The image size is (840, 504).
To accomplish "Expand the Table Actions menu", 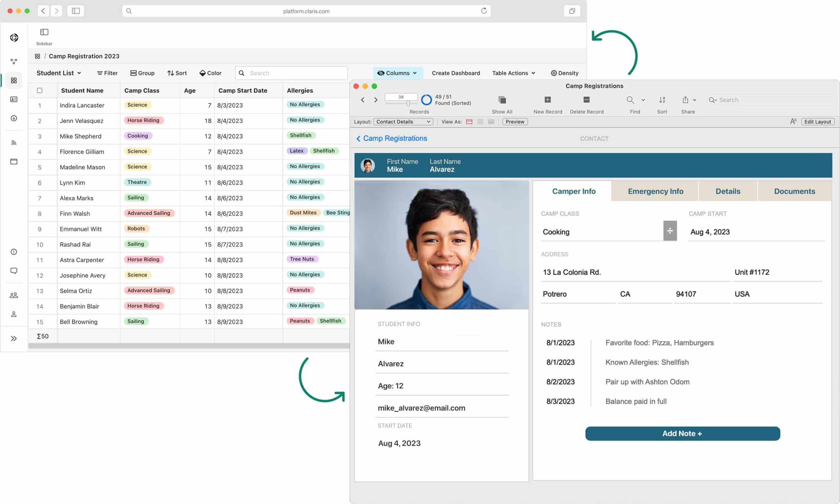I will coord(514,73).
